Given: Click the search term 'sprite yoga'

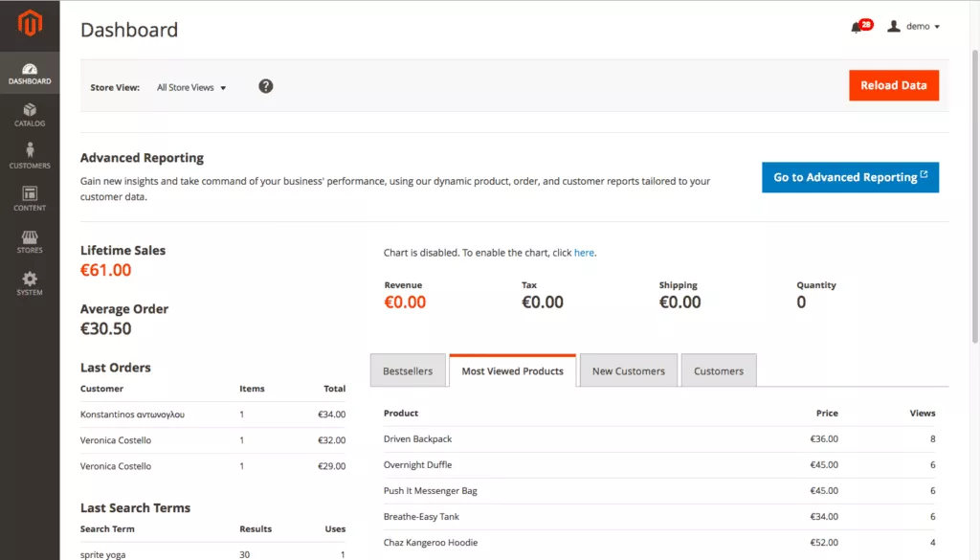Looking at the screenshot, I should pyautogui.click(x=105, y=552).
